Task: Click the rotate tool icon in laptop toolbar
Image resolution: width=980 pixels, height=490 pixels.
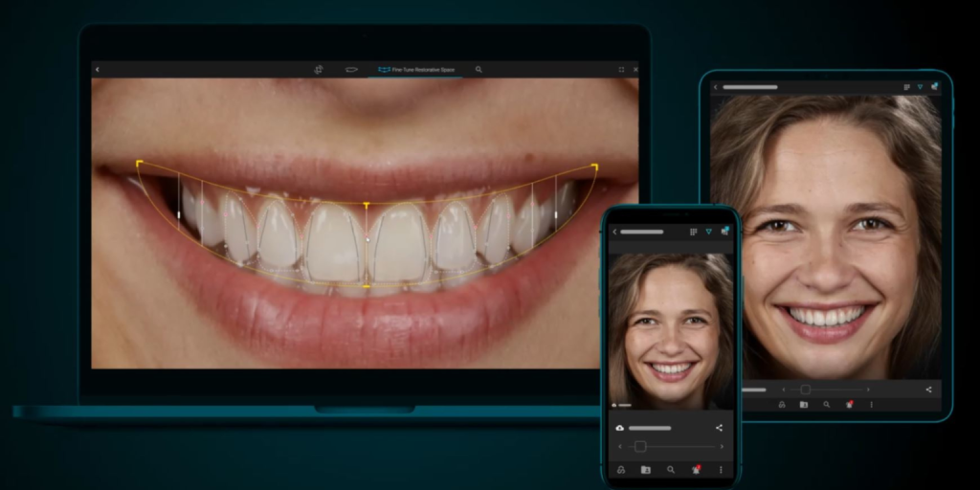Action: point(318,70)
